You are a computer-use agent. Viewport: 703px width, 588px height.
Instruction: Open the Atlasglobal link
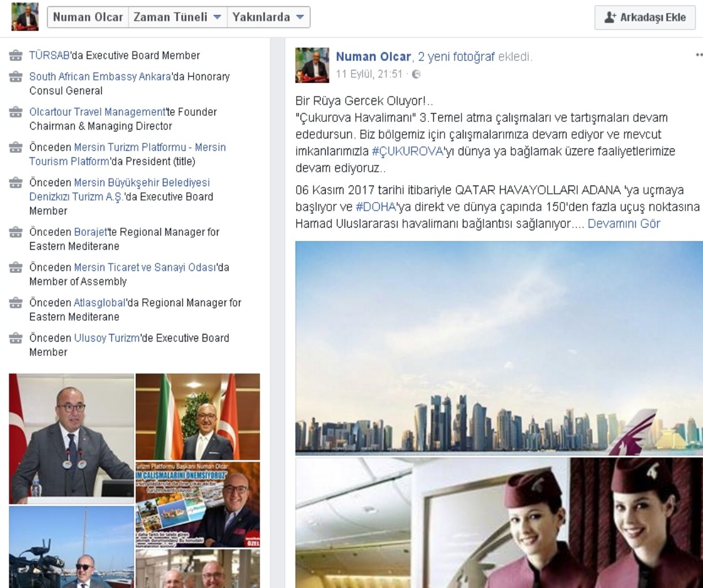(99, 302)
